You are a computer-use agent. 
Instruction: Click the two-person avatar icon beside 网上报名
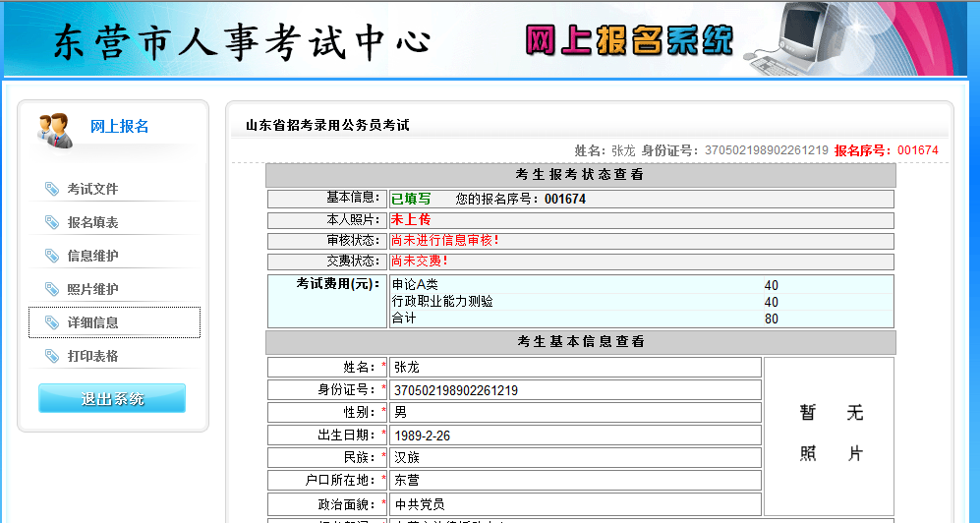click(x=54, y=130)
